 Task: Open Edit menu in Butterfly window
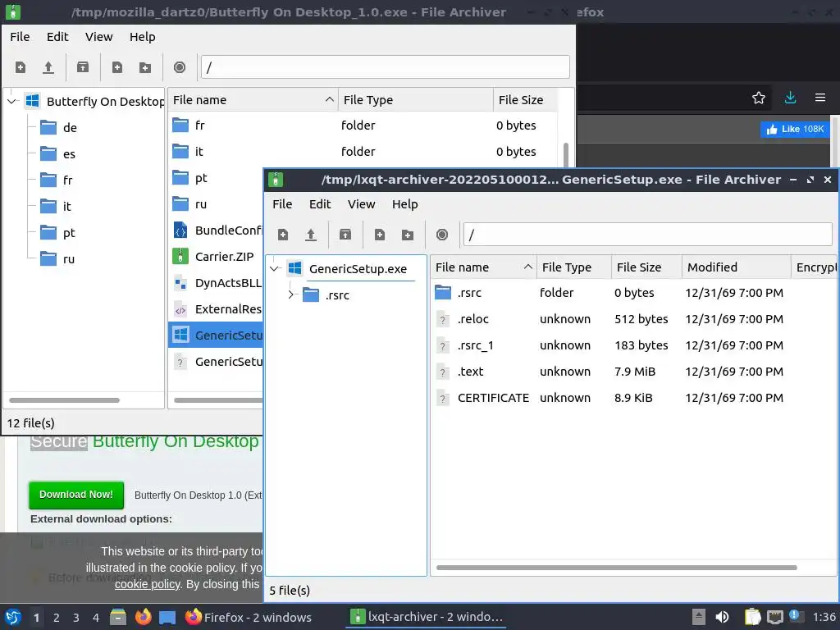(x=57, y=36)
